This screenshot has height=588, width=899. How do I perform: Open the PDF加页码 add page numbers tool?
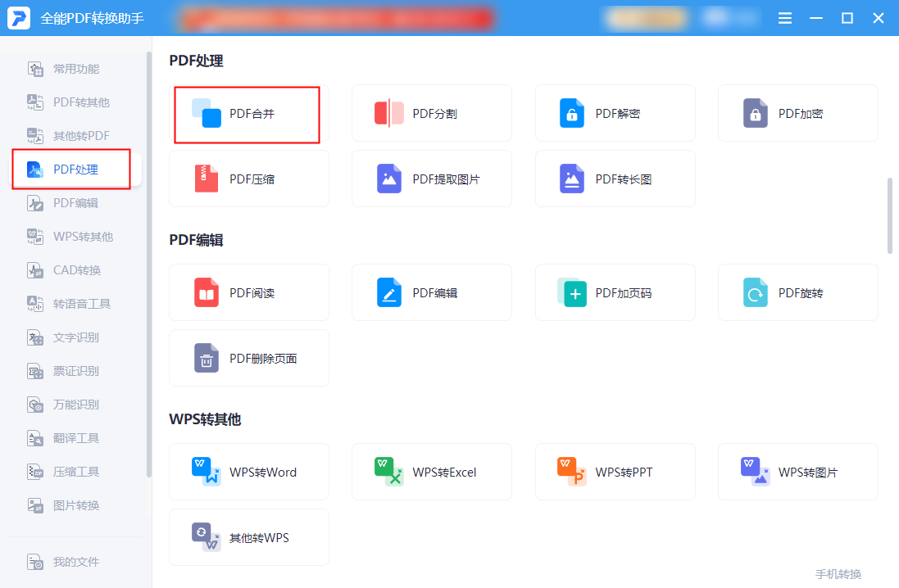615,293
